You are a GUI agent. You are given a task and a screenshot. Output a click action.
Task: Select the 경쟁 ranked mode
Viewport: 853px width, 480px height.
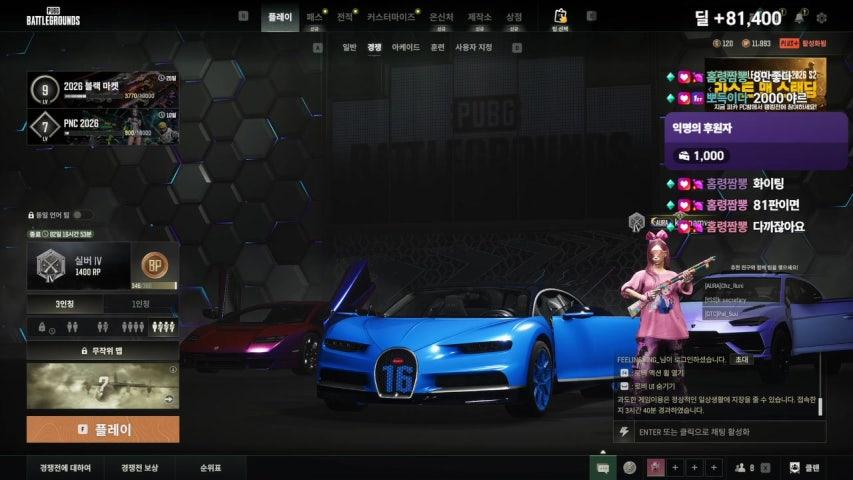coord(374,47)
